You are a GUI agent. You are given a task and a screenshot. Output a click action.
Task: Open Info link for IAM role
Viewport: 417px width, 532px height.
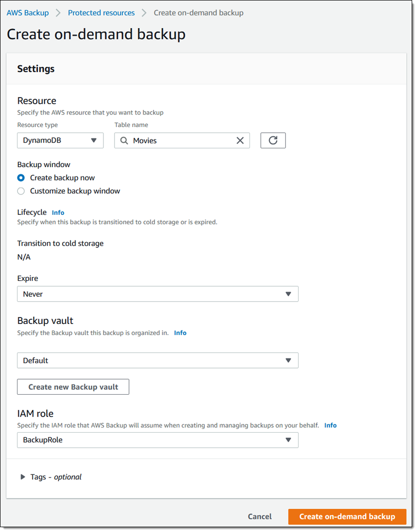331,425
